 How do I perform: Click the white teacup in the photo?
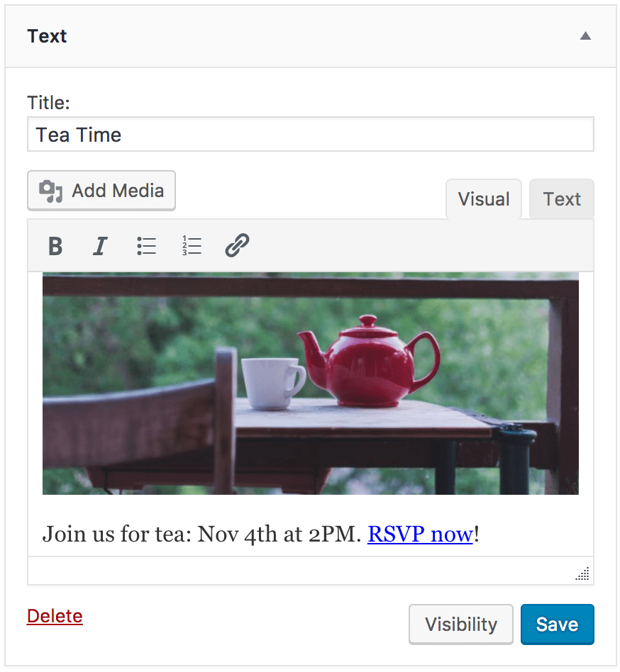[x=271, y=383]
